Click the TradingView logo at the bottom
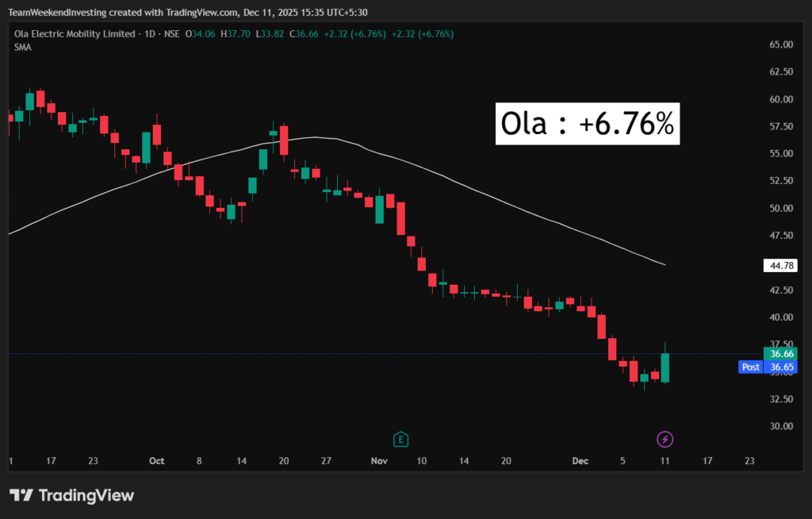812x519 pixels. coord(72,495)
